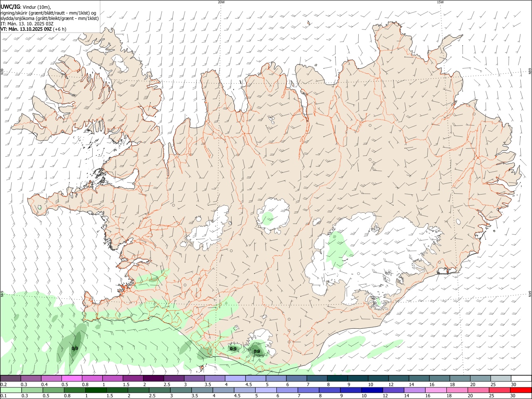Viewport: 532px width, 399px height.
Task: Click the 10 label on the rain scale
Action: point(364,396)
